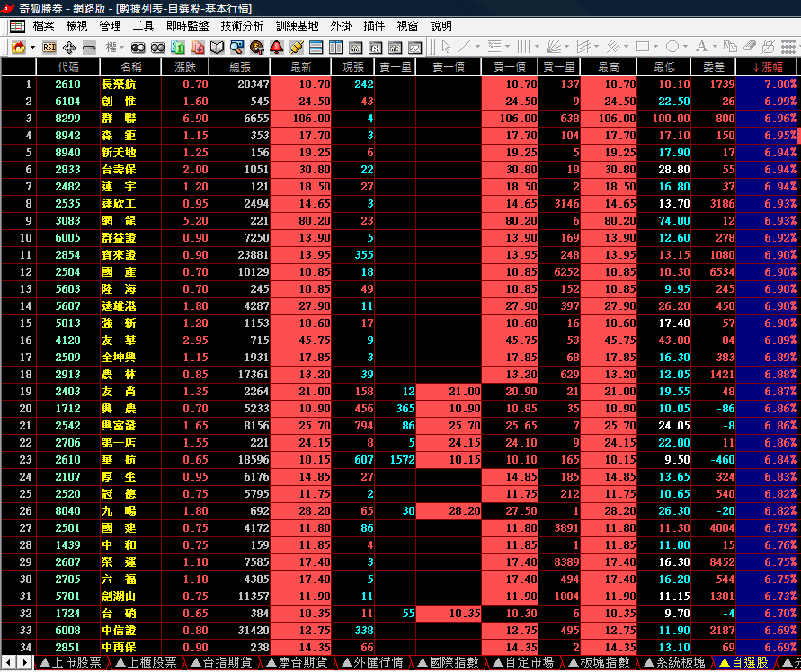Expand the horizontal lines tool dropdown
The image size is (801, 672).
click(507, 47)
